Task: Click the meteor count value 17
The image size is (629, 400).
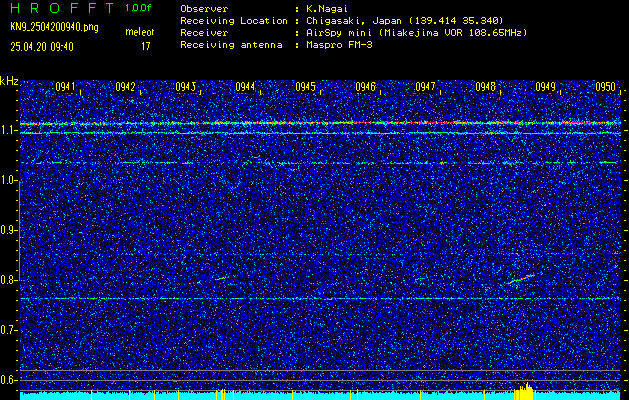Action: tap(146, 47)
